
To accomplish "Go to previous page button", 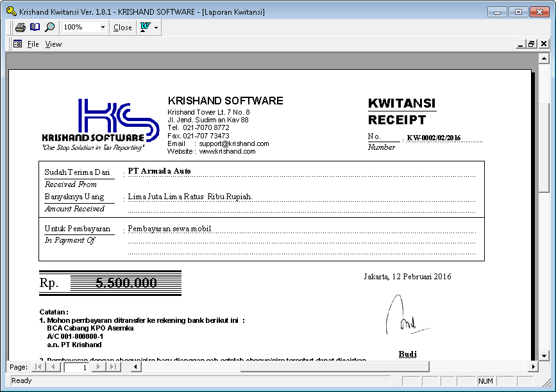I will 53,367.
